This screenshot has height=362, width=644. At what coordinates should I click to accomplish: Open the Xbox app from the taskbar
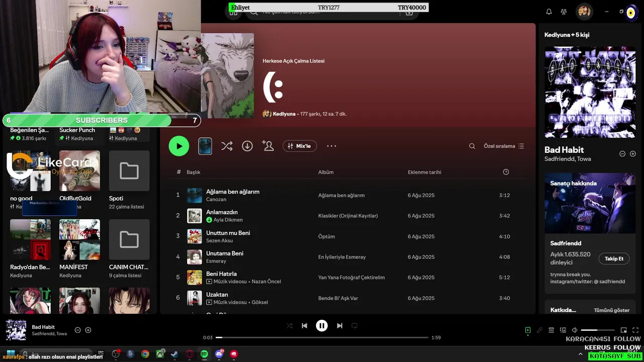160,354
